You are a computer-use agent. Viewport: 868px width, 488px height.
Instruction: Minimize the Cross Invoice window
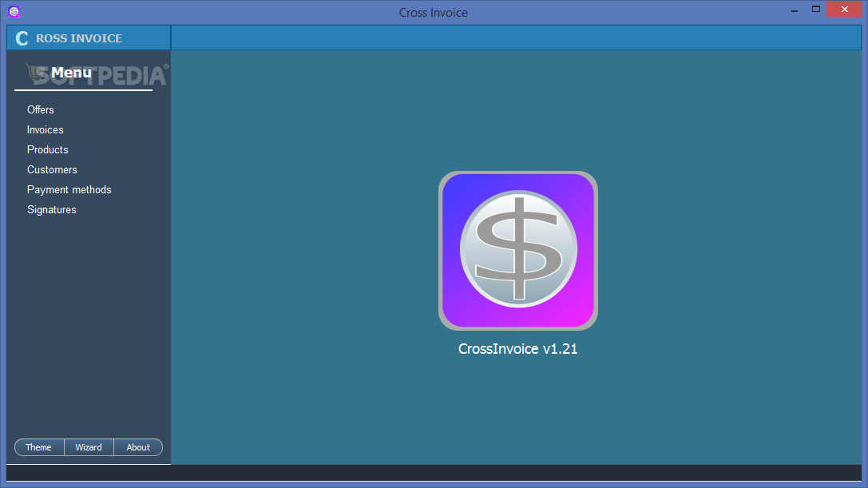pos(795,10)
